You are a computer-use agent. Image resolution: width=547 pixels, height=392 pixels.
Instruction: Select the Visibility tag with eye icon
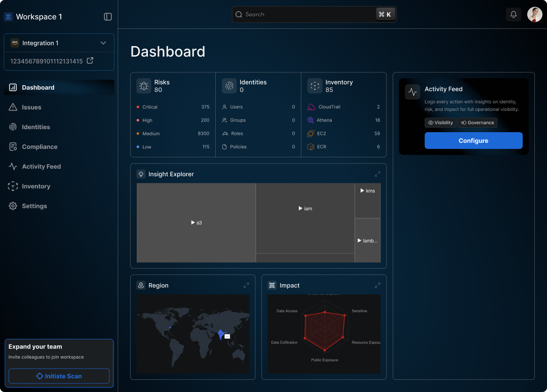pyautogui.click(x=440, y=123)
